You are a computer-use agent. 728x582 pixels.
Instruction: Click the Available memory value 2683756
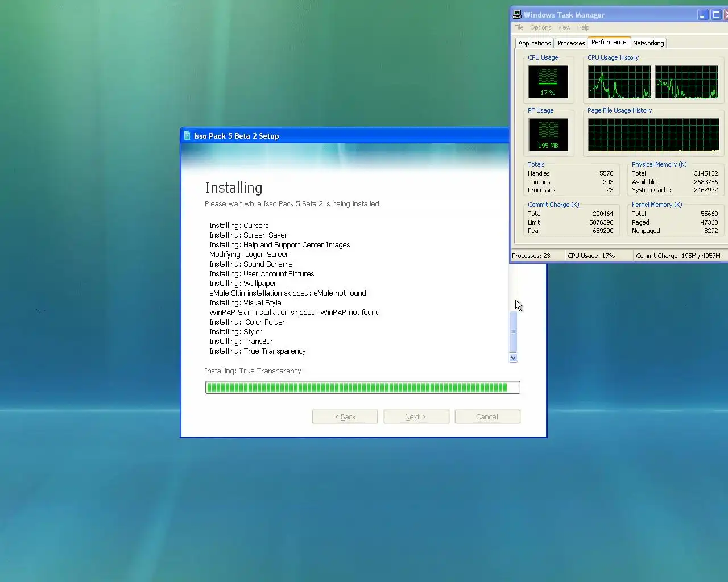706,182
